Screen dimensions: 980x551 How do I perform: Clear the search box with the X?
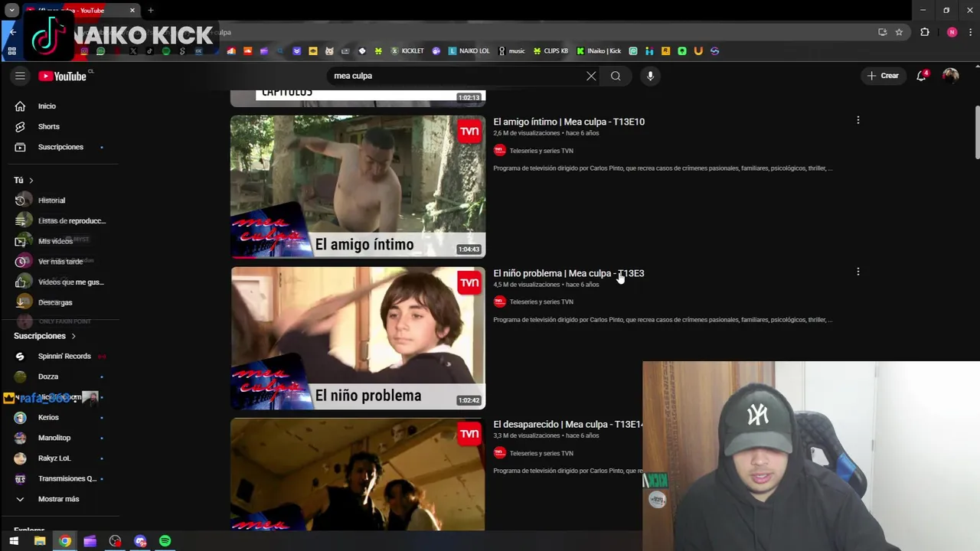(x=591, y=76)
